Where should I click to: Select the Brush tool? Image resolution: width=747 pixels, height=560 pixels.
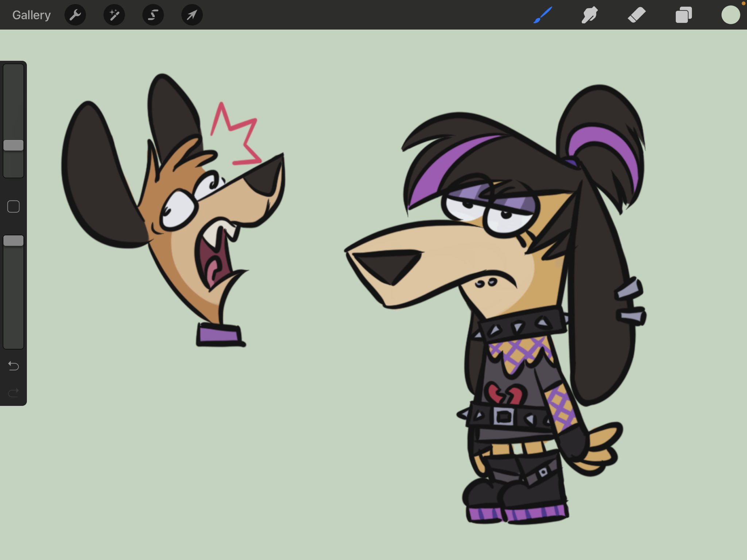coord(543,15)
